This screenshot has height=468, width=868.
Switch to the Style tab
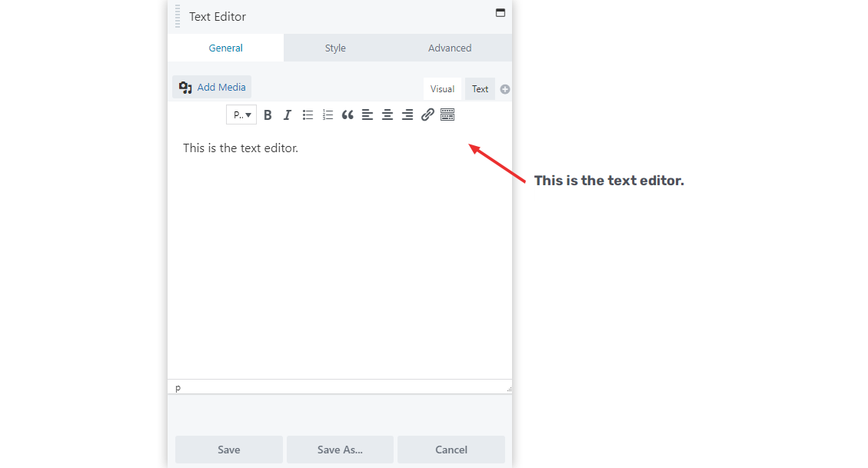pyautogui.click(x=335, y=48)
